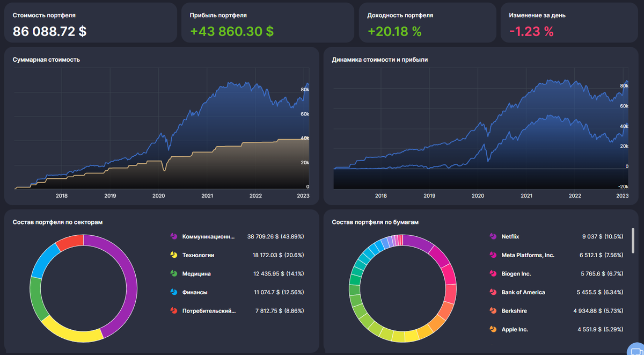The height and width of the screenshot is (355, 644).
Task: Click the pie icon beside Bank of America
Action: coord(493,292)
